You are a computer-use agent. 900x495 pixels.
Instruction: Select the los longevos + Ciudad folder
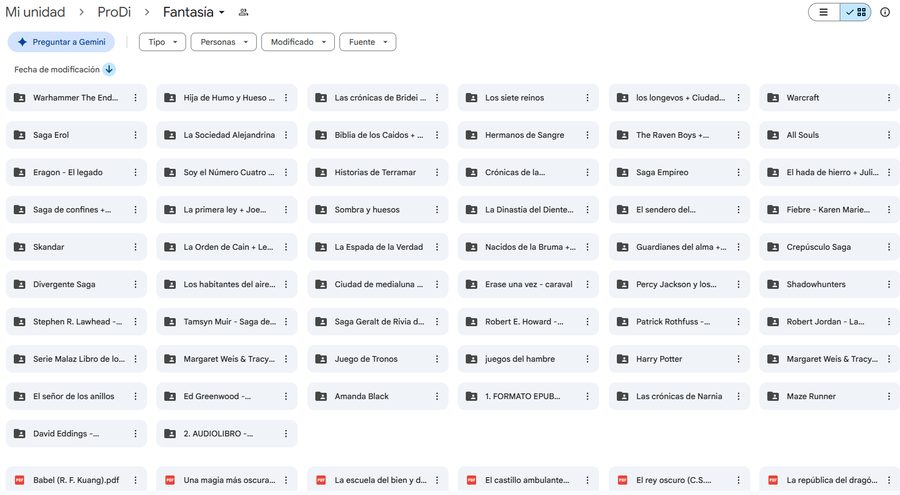(679, 98)
